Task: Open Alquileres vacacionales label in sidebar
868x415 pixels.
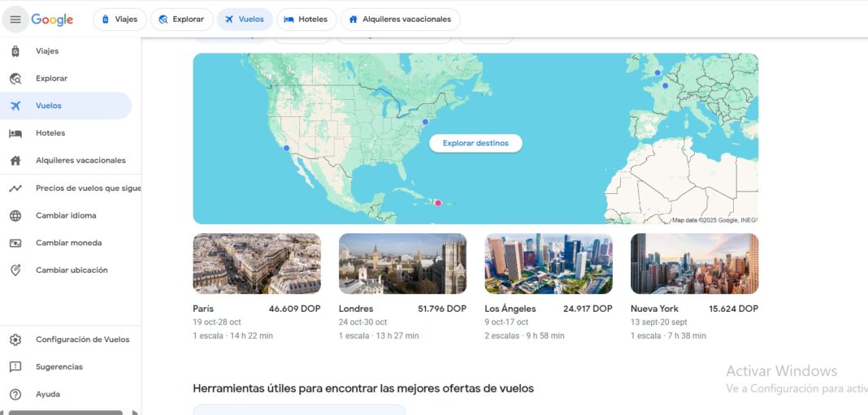Action: 80,161
